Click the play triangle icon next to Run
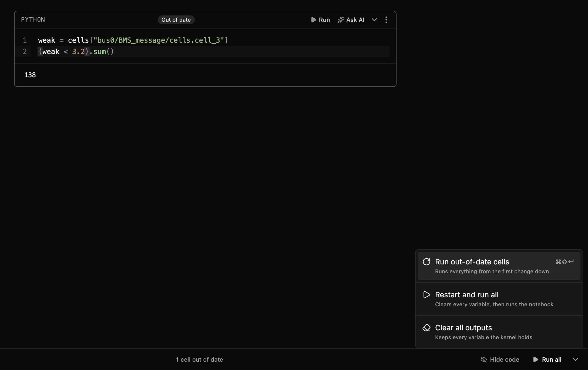Image resolution: width=588 pixels, height=370 pixels. pyautogui.click(x=314, y=20)
